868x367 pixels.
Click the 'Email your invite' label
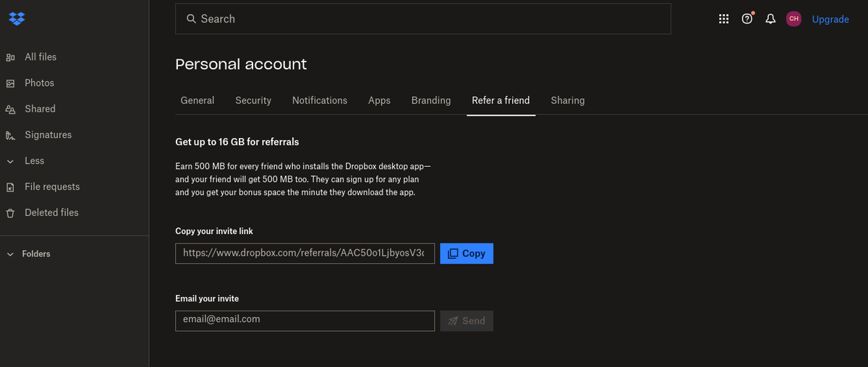point(207,298)
